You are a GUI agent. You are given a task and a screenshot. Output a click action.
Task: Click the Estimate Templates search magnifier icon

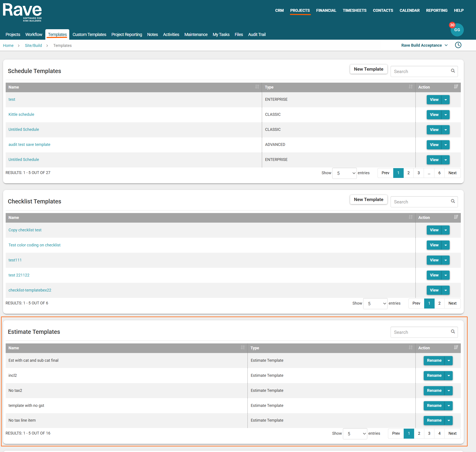[453, 332]
